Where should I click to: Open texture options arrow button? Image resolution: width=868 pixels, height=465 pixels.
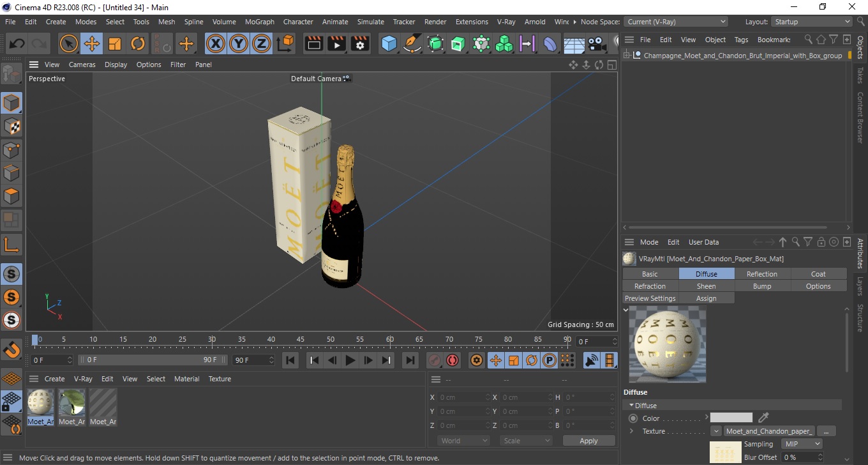[x=715, y=431]
